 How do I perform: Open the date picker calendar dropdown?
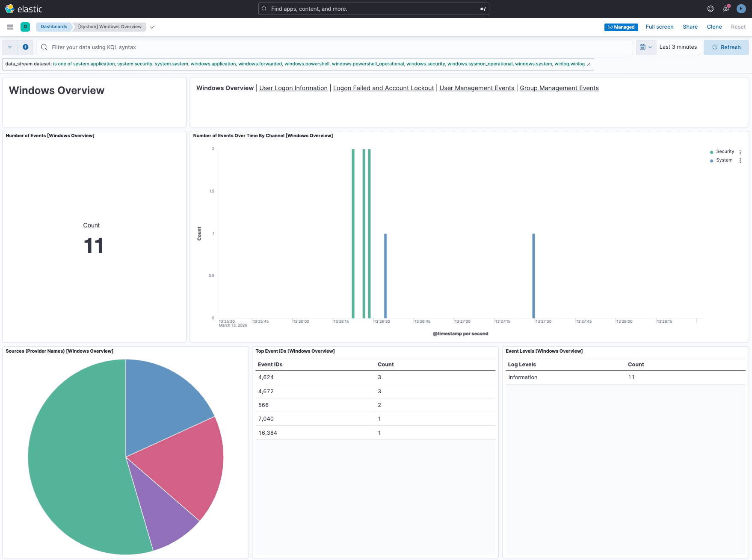click(x=646, y=47)
